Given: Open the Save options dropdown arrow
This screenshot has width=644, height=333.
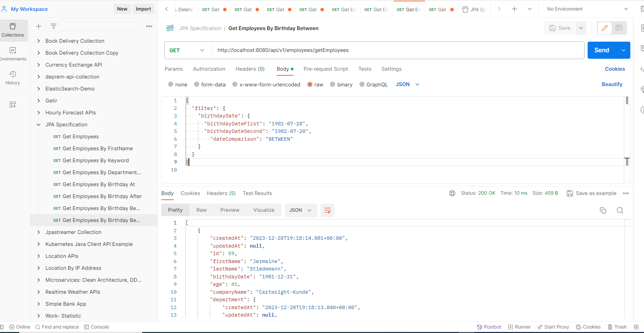Looking at the screenshot, I should point(581,28).
